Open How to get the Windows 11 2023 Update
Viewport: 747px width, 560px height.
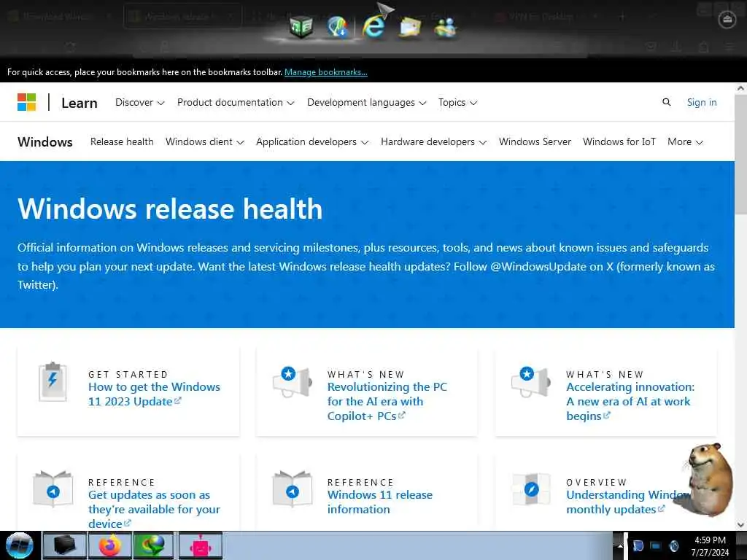154,394
